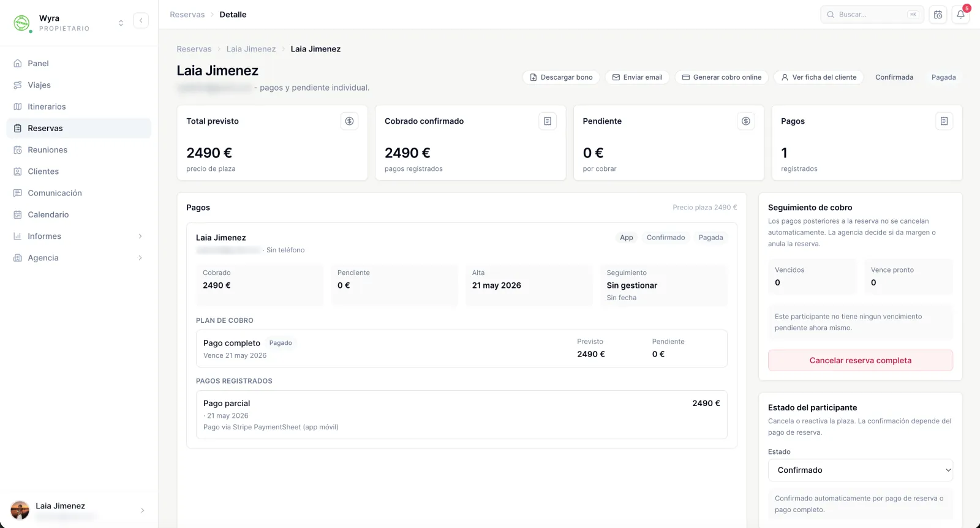
Task: Click the Informes chart icon
Action: (18, 236)
